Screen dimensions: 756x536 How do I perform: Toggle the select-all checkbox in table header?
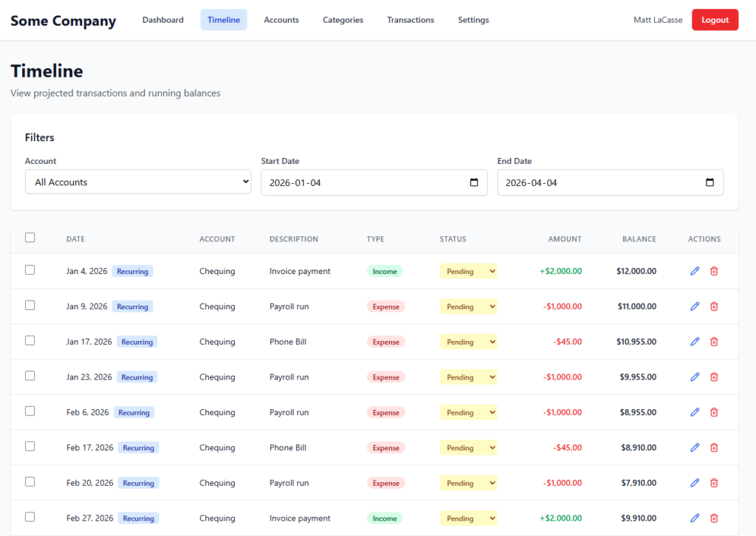[x=30, y=238]
